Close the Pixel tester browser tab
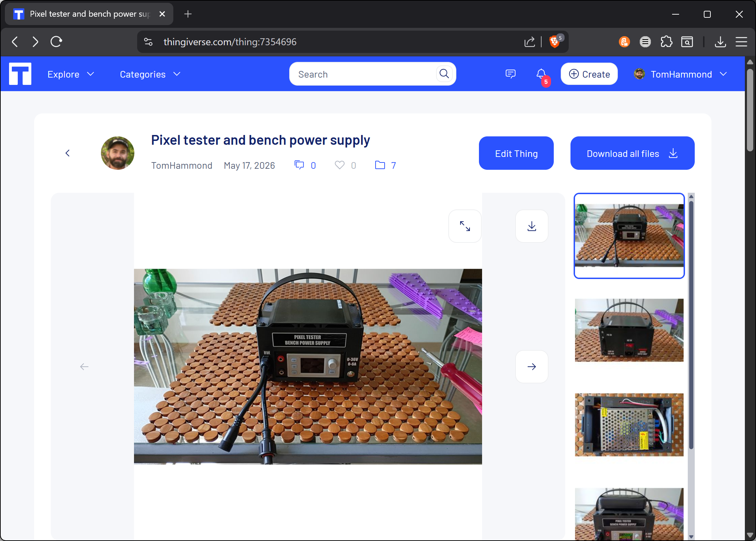Screen dimensions: 756x541 (x=162, y=14)
